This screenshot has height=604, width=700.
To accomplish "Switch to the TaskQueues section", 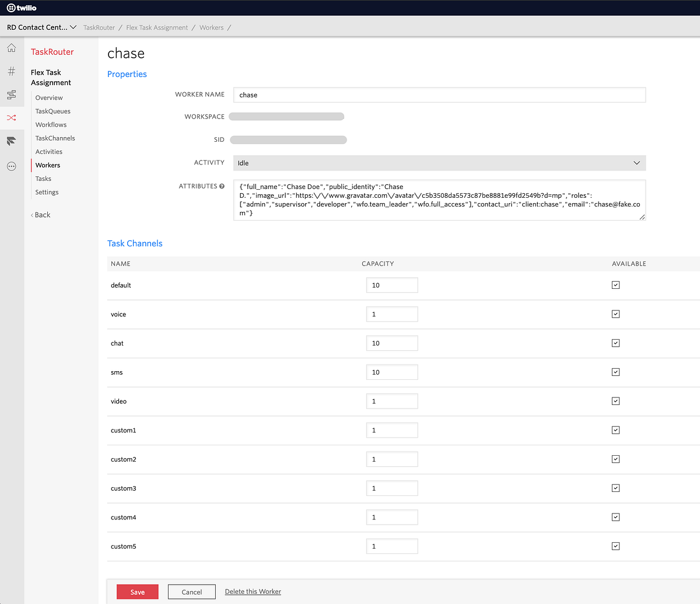I will (52, 111).
